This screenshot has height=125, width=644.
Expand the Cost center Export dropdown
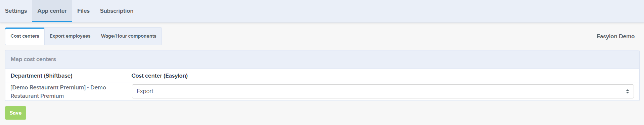(x=383, y=91)
